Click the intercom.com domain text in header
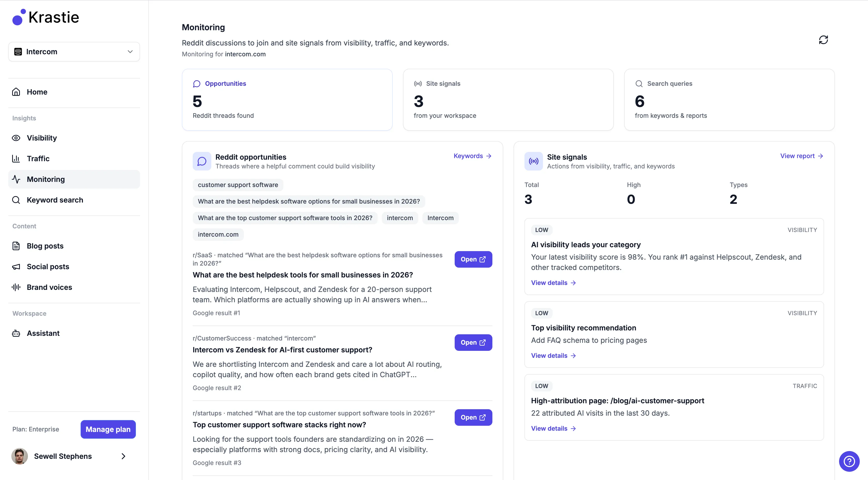Image resolution: width=868 pixels, height=480 pixels. tap(245, 54)
